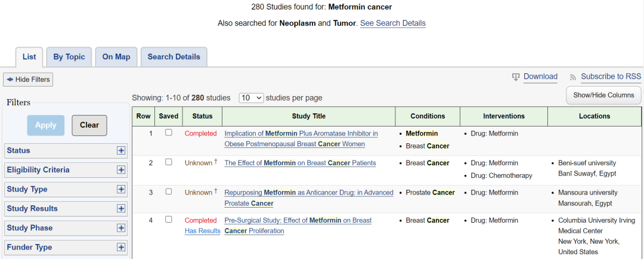Expand Eligibility Criteria plus icon
644x259 pixels.
(120, 170)
